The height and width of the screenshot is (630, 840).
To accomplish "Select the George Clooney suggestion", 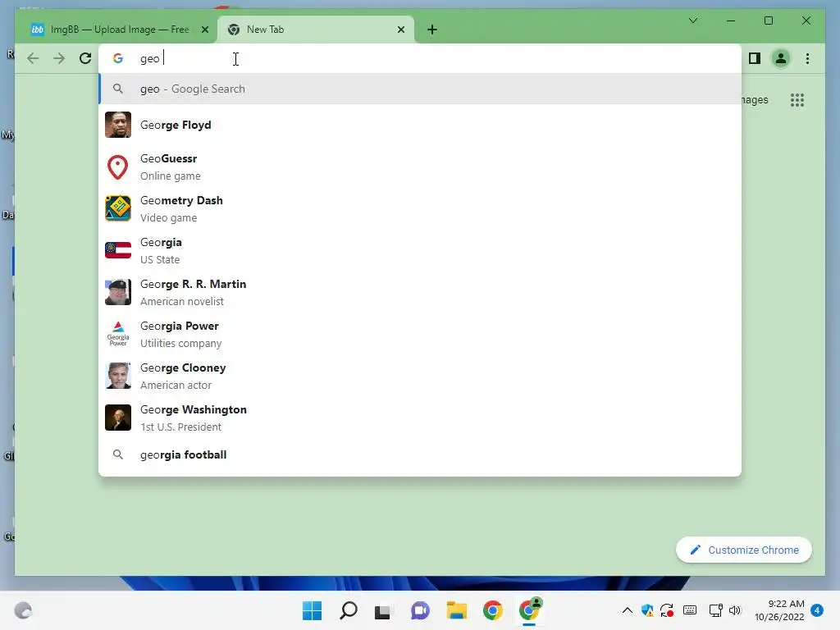I will coord(420,376).
